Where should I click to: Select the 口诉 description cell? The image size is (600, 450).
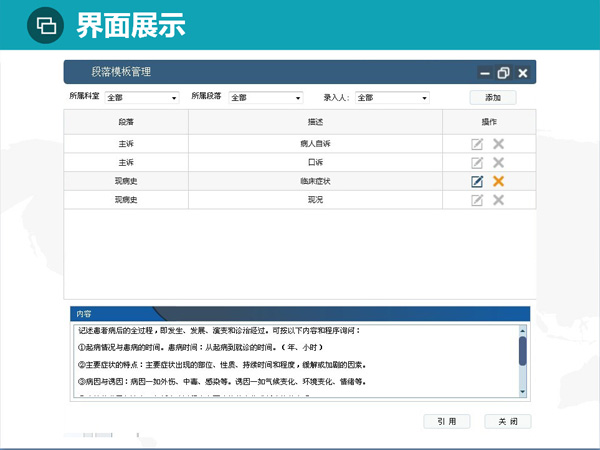(x=315, y=163)
